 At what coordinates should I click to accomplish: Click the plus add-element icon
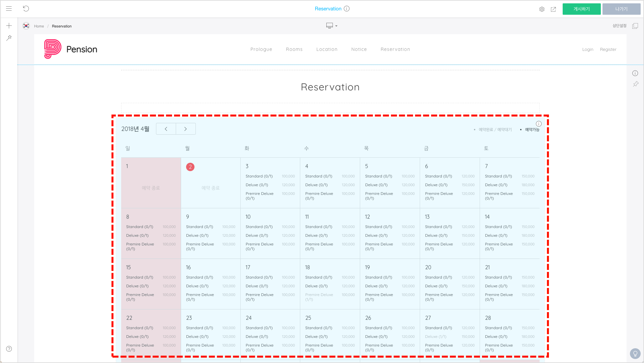point(9,26)
